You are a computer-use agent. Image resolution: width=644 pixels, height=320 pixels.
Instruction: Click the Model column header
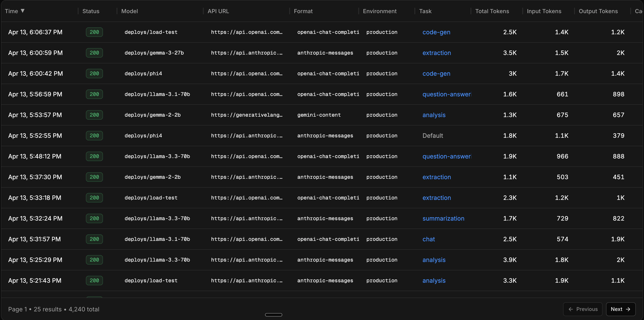click(x=129, y=11)
